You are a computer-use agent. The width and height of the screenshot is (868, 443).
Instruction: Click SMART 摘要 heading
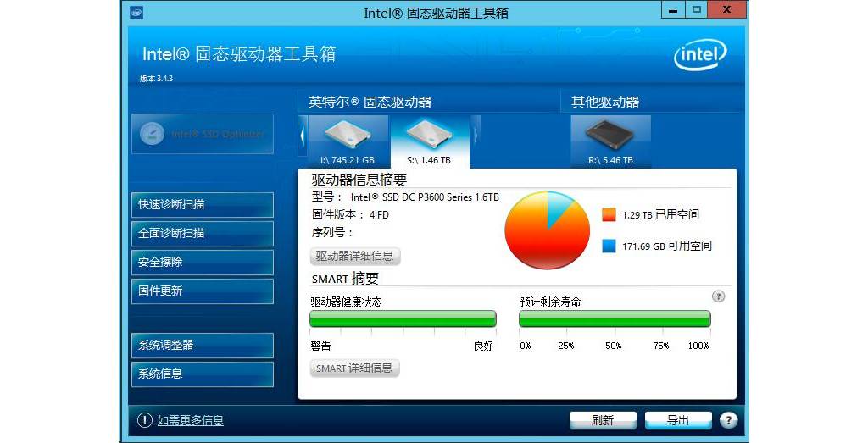(x=346, y=279)
